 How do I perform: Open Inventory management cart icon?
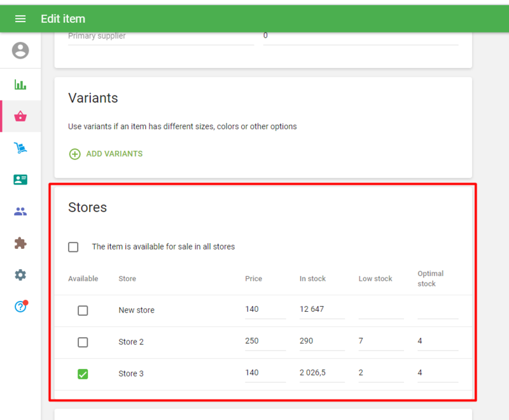coord(20,148)
